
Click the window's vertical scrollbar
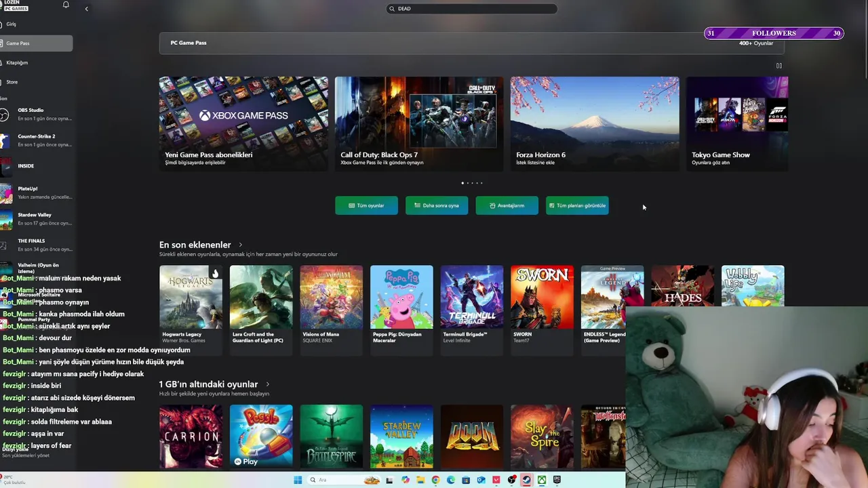(x=865, y=41)
